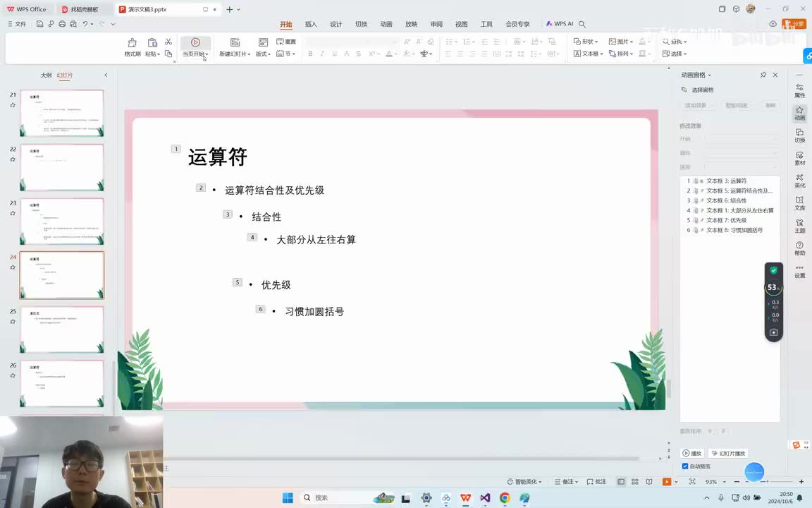Toggle animation star under slide 21
The image size is (812, 508).
click(13, 105)
